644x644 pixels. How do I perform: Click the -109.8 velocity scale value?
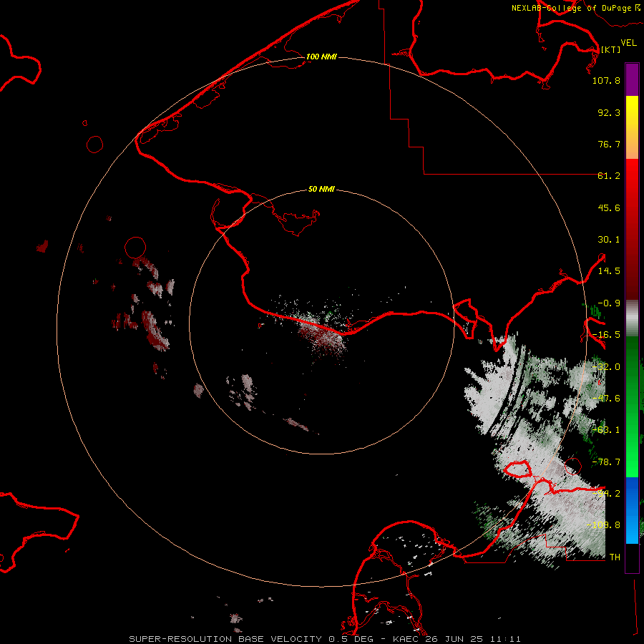click(x=603, y=525)
